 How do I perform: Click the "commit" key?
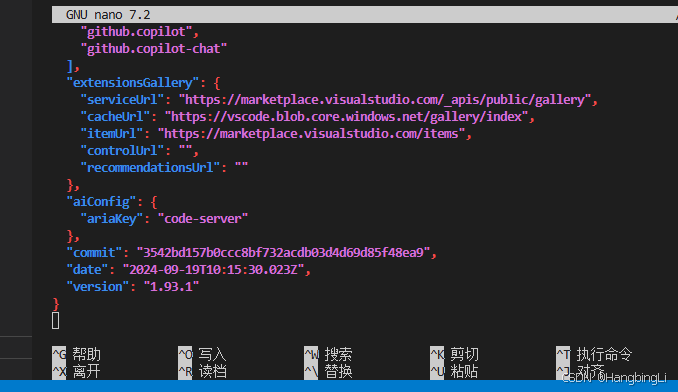point(94,253)
